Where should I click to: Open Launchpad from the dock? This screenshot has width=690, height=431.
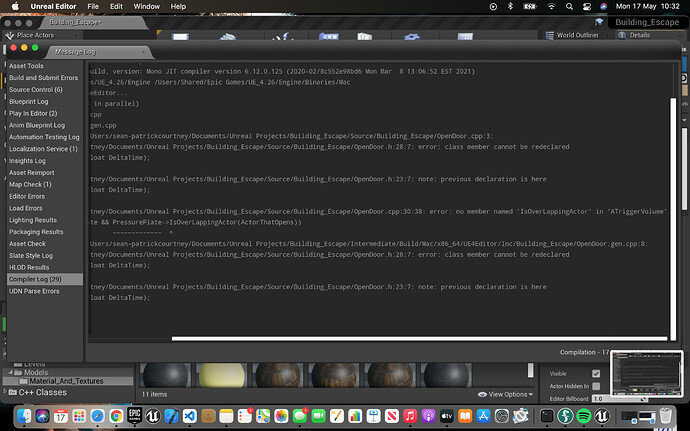point(79,416)
